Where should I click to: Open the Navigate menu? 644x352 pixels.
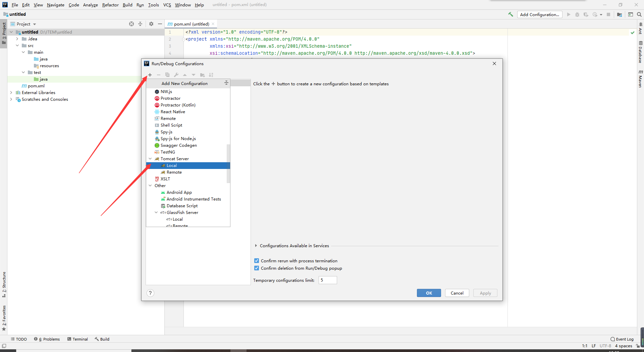pyautogui.click(x=56, y=5)
